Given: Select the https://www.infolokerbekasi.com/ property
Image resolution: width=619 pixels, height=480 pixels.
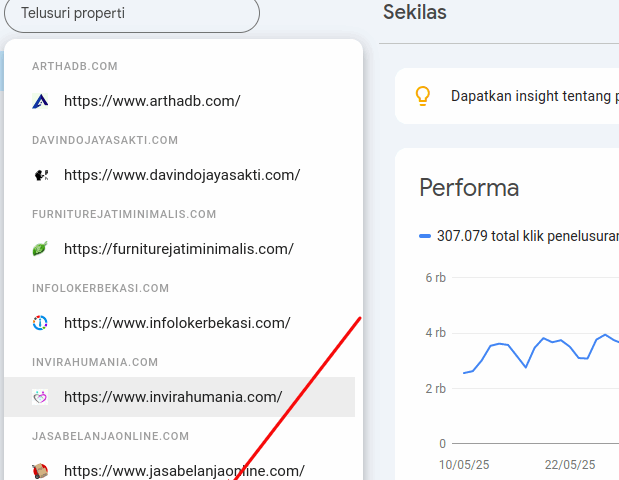Looking at the screenshot, I should 180,323.
